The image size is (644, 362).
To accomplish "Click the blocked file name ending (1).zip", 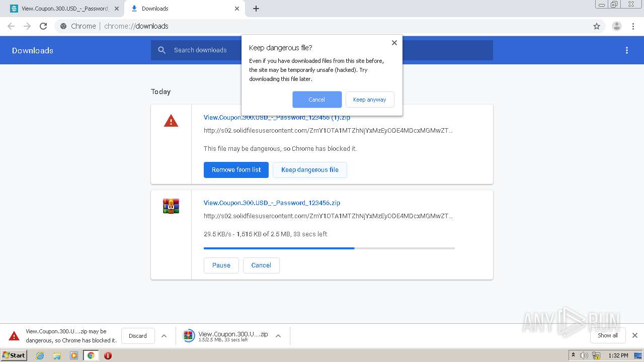I will pos(277,118).
